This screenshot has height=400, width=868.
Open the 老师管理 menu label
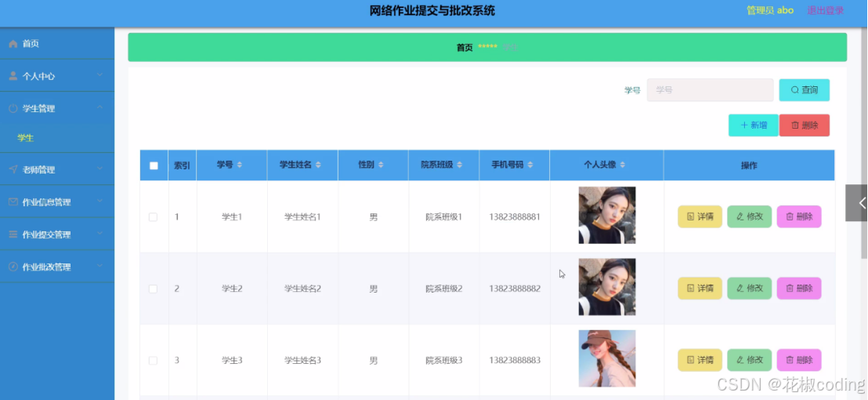pos(38,170)
